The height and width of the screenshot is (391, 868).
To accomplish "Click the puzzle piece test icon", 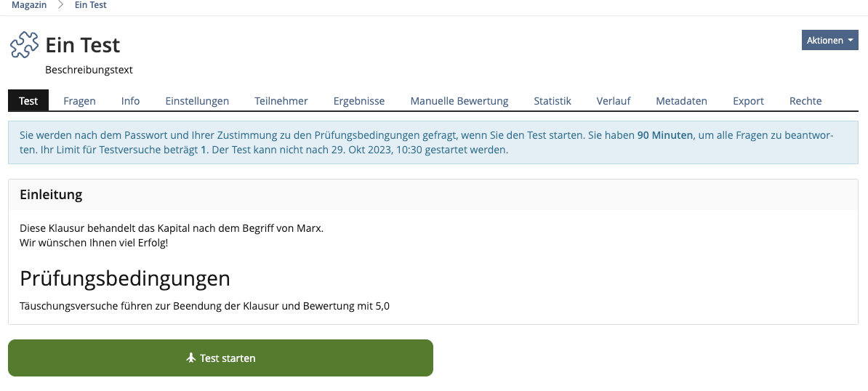I will (24, 45).
